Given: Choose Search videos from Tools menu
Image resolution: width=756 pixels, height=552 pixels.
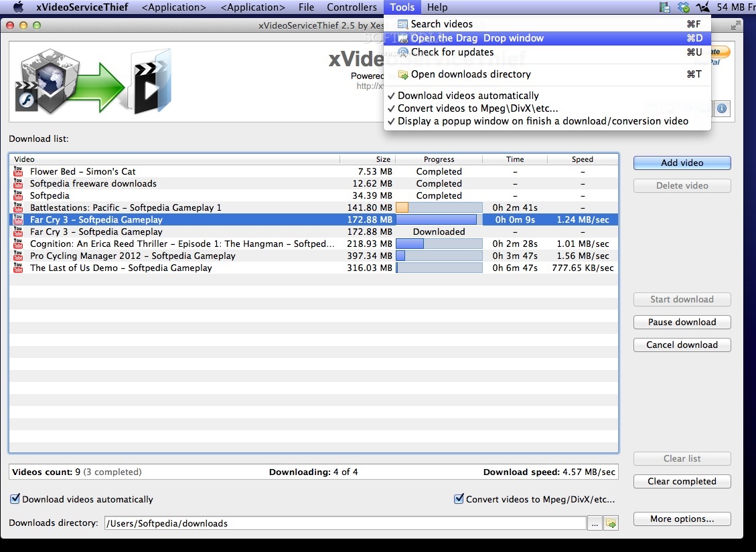Looking at the screenshot, I should (547, 24).
